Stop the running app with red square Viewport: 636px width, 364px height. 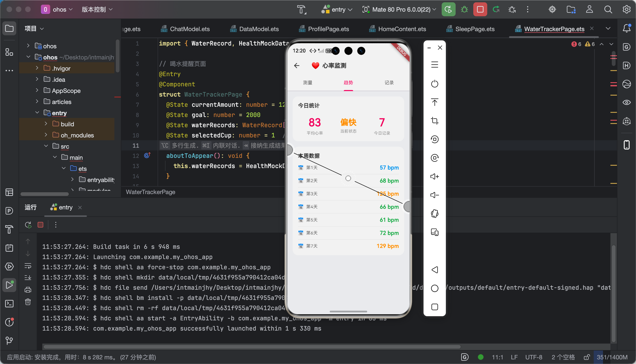pos(480,10)
